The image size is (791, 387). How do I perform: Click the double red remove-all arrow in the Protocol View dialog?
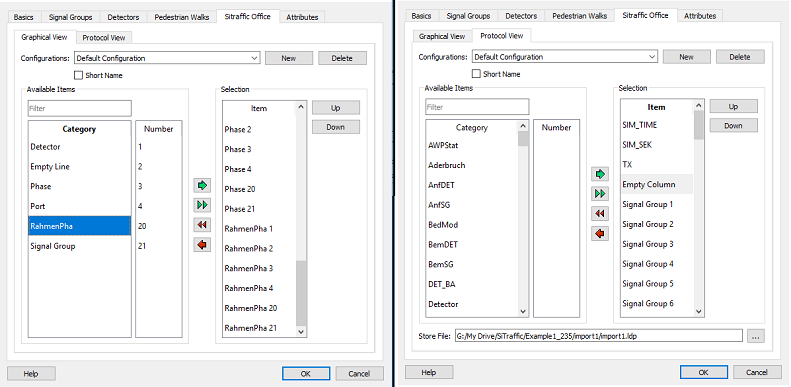(x=600, y=214)
